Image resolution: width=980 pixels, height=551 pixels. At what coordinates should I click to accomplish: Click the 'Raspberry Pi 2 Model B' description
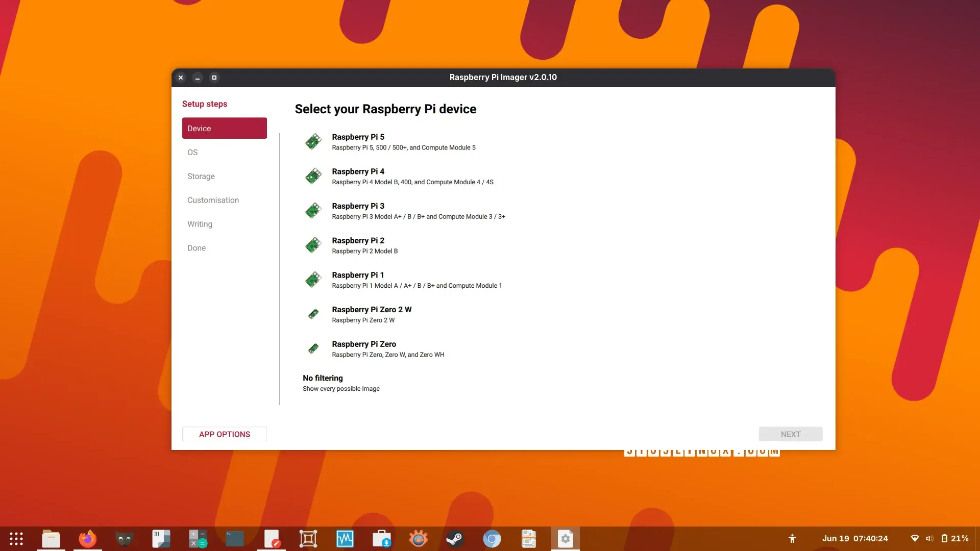tap(364, 252)
